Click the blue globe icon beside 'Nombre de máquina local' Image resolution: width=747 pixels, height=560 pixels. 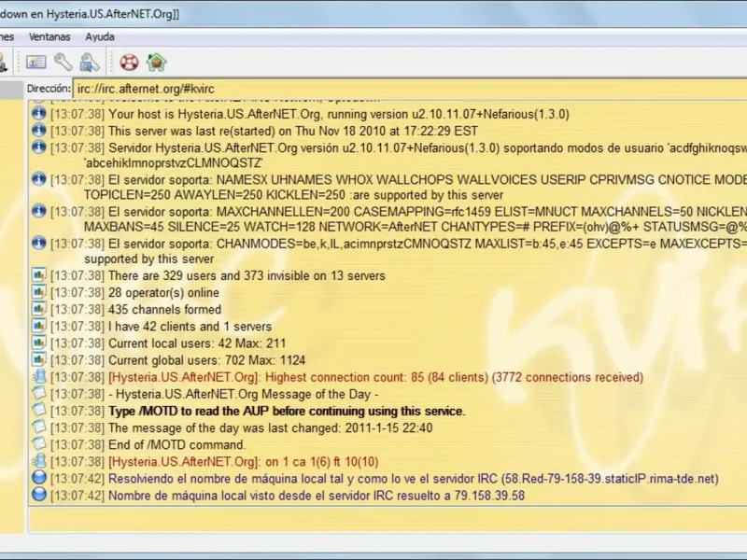[39, 496]
